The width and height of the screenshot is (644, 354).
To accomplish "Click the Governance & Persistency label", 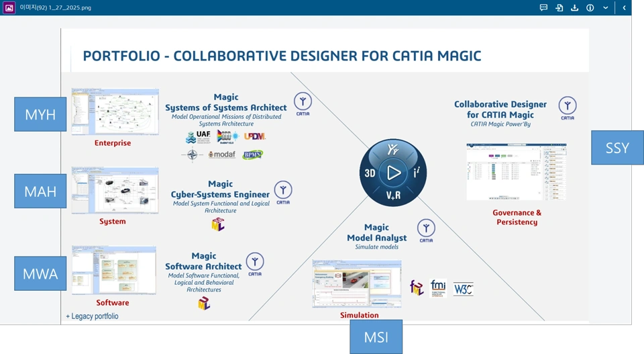I will [x=517, y=217].
